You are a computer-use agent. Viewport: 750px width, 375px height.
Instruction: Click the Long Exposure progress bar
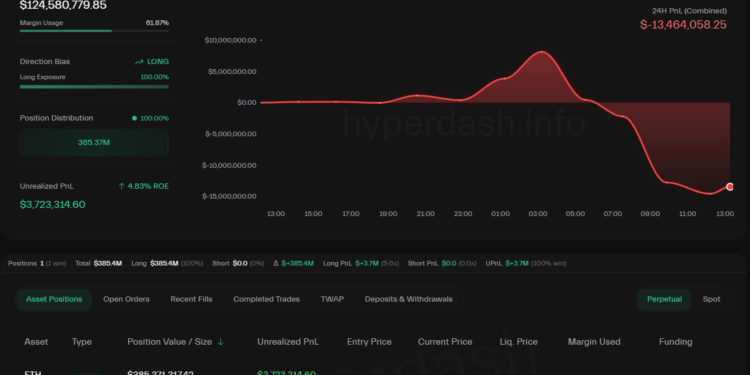tap(94, 87)
